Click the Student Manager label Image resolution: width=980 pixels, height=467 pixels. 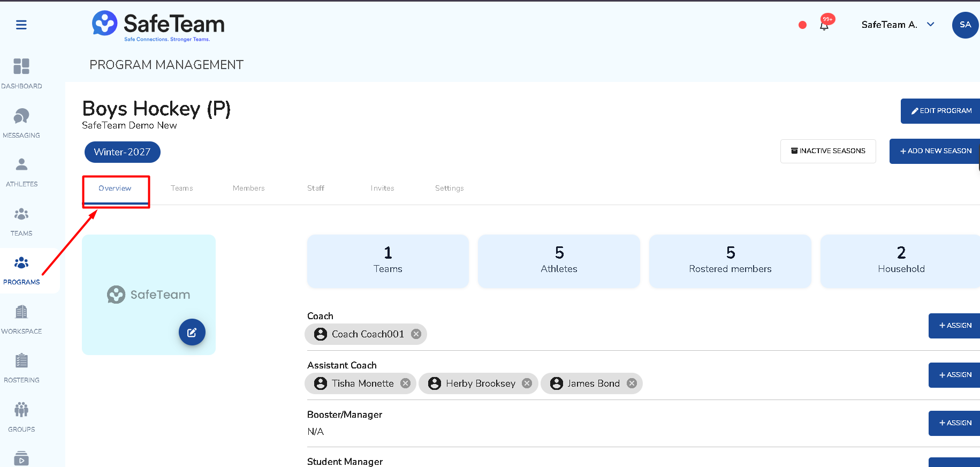tap(345, 462)
